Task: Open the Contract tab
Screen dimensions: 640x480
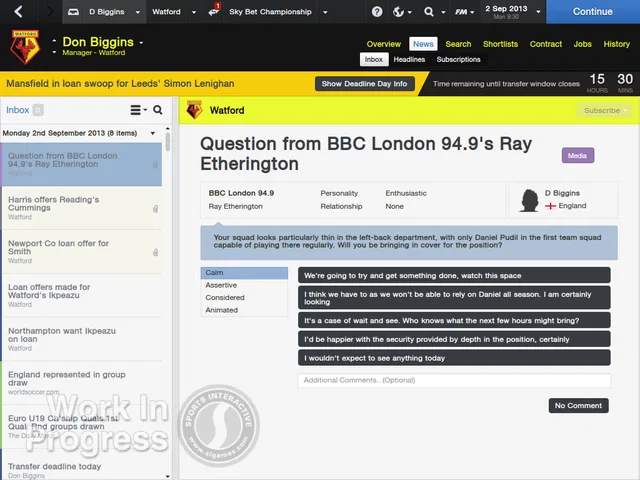Action: 546,44
